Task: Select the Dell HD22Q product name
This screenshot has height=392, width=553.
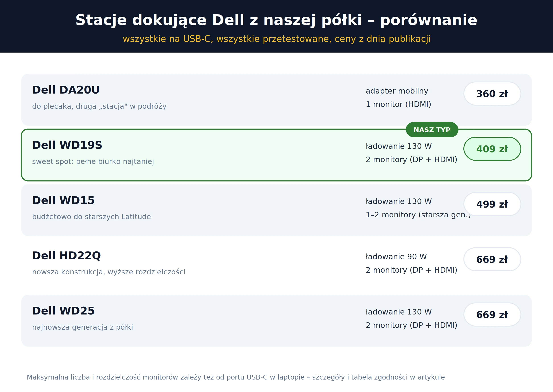Action: [66, 256]
